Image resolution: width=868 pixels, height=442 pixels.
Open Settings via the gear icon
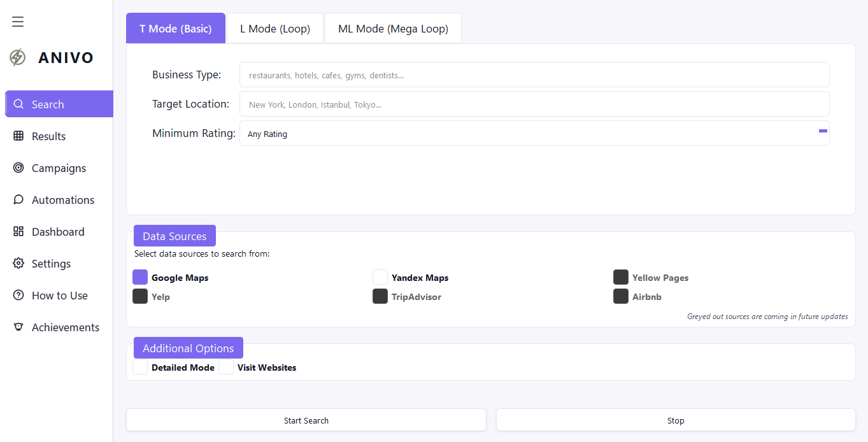18,264
